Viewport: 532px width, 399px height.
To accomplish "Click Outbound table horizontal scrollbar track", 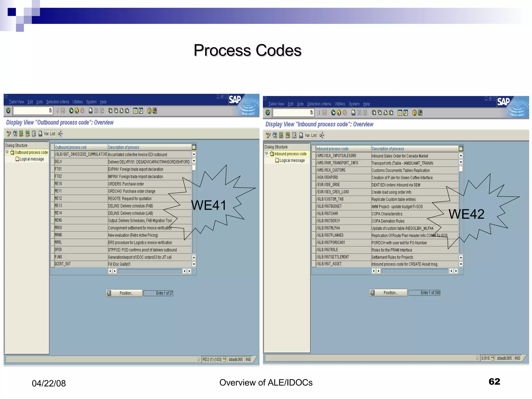I will tap(150, 271).
